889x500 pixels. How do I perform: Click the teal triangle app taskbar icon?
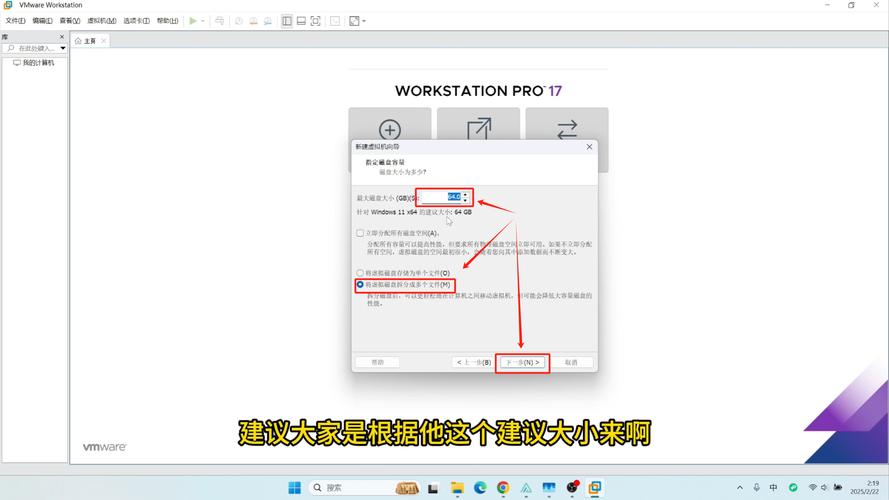[x=526, y=488]
